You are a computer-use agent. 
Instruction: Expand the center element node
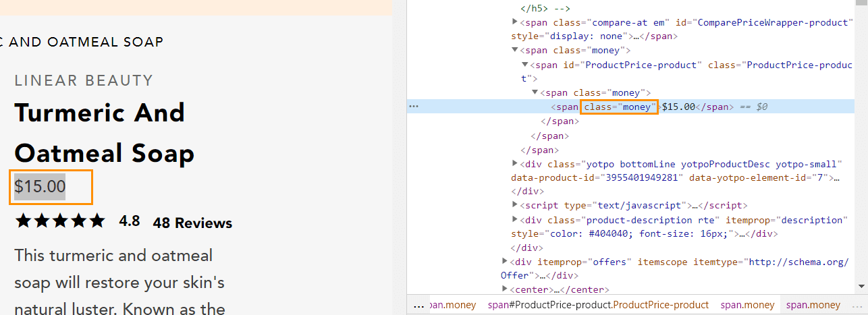(x=505, y=289)
